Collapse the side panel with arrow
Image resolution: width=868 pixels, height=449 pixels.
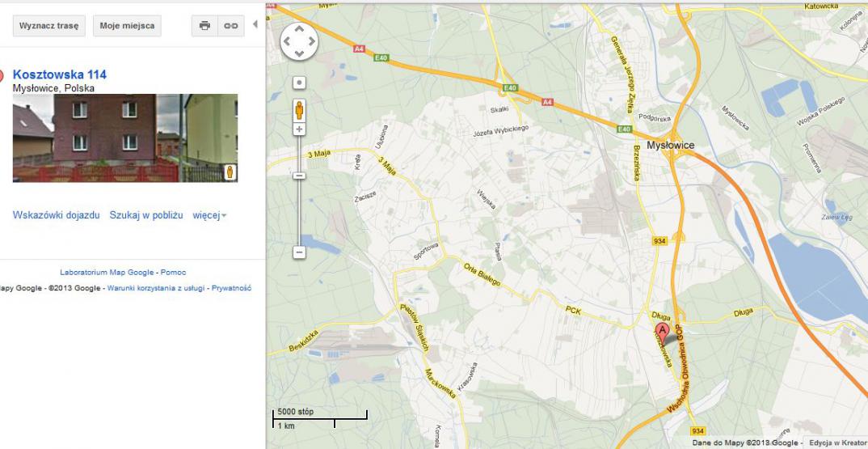point(255,24)
